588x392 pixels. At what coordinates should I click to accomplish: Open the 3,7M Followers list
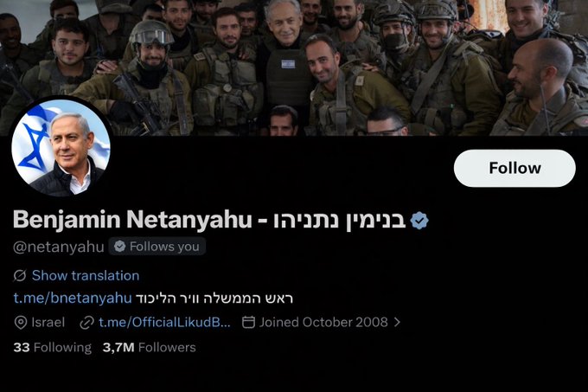tap(150, 347)
